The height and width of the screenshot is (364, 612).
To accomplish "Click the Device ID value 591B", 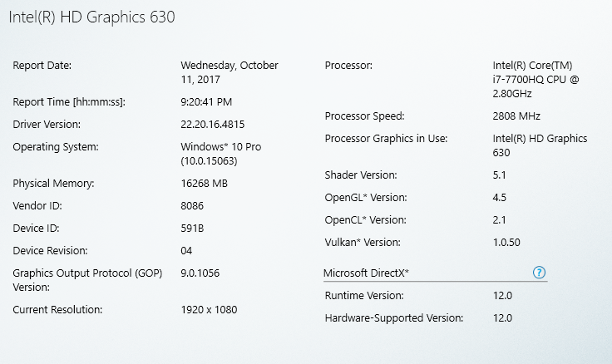I will (192, 229).
